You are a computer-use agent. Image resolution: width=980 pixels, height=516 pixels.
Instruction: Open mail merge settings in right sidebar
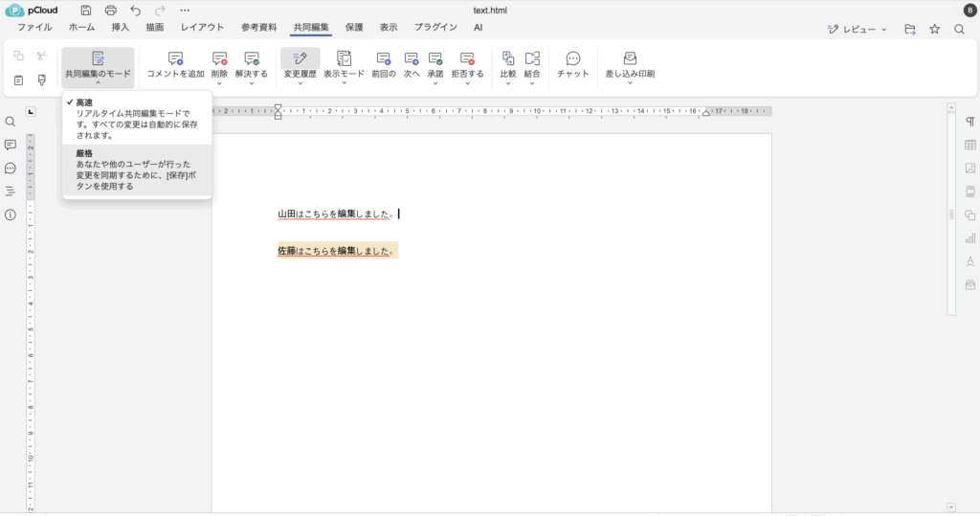tap(970, 284)
